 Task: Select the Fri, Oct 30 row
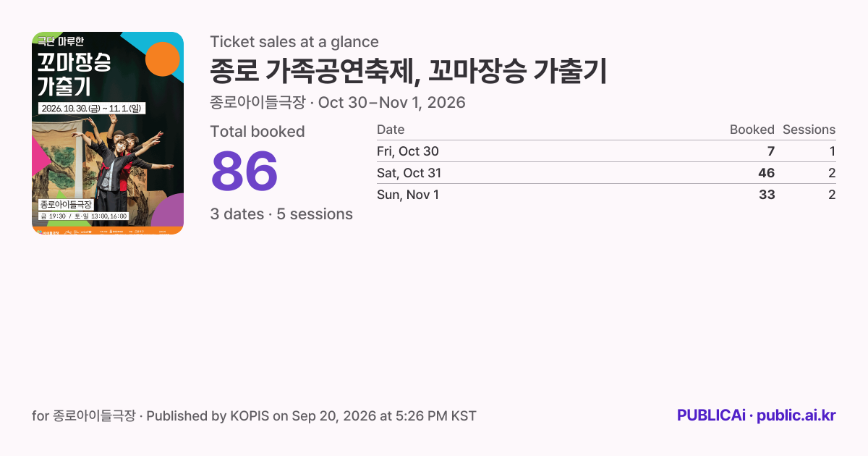(606, 151)
